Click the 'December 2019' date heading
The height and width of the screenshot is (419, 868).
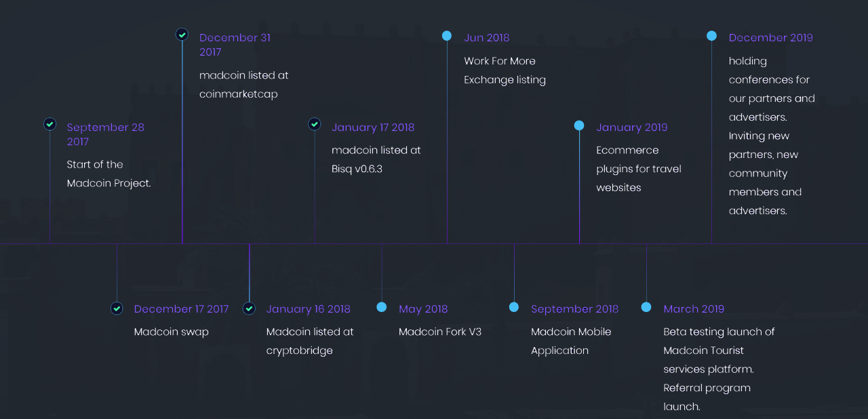[x=771, y=38]
